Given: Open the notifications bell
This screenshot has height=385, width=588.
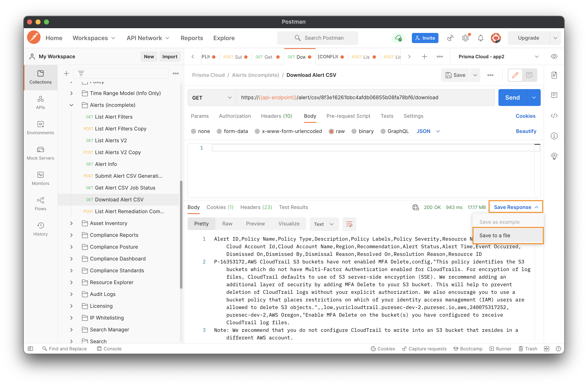Looking at the screenshot, I should coord(480,38).
